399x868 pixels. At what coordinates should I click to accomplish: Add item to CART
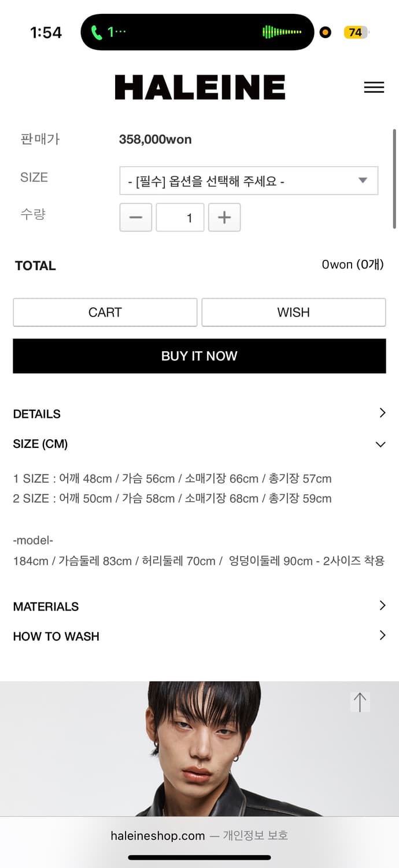pos(105,312)
